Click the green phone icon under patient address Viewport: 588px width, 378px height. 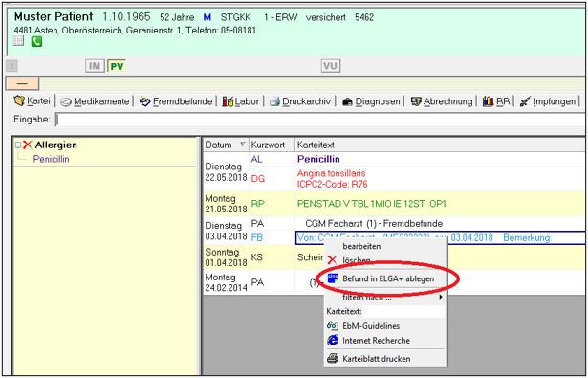point(36,42)
